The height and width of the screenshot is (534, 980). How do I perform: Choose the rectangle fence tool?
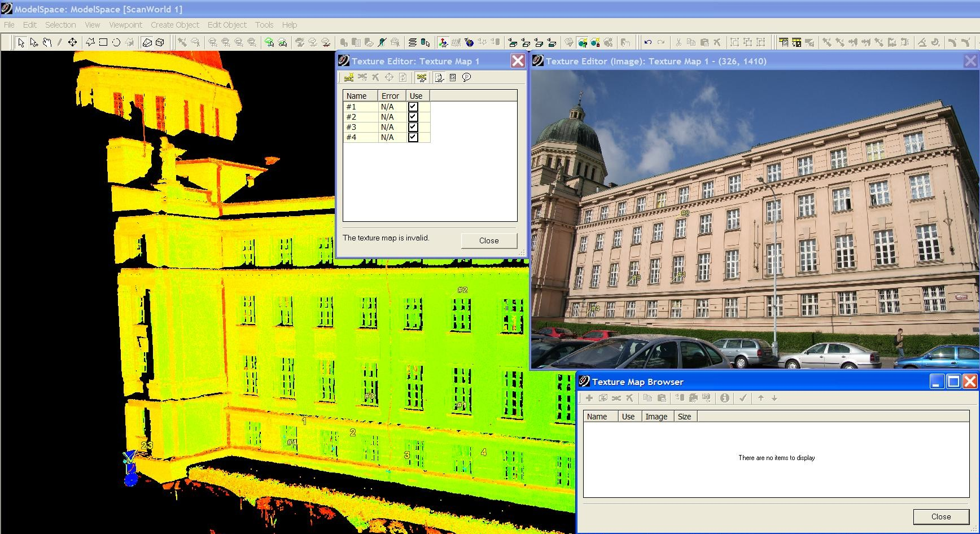click(x=103, y=42)
